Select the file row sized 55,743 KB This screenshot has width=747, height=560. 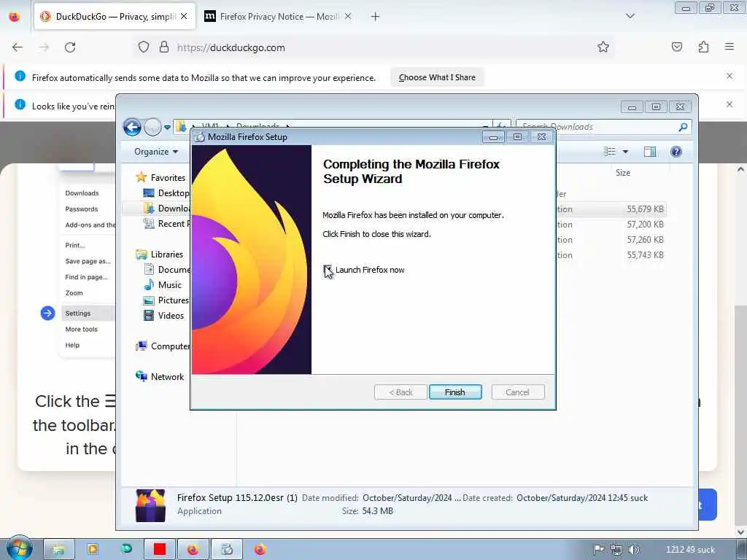pyautogui.click(x=611, y=254)
